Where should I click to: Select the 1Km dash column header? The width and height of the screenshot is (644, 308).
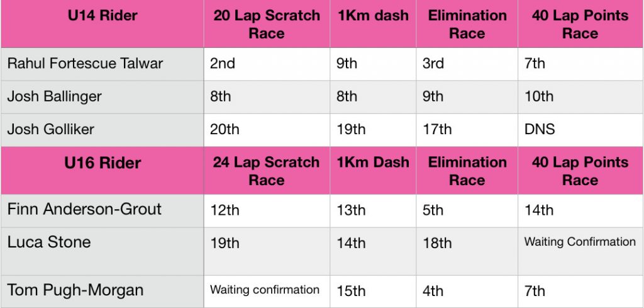[x=373, y=24]
